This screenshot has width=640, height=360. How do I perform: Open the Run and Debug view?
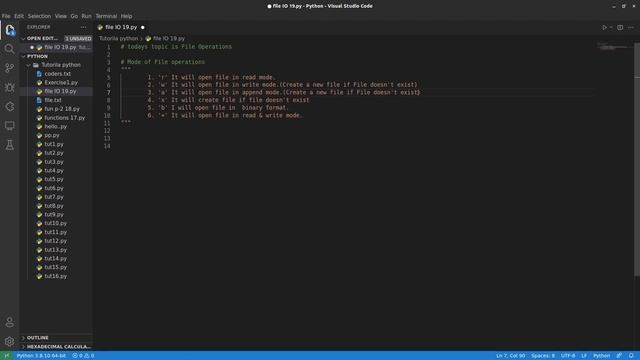9,87
